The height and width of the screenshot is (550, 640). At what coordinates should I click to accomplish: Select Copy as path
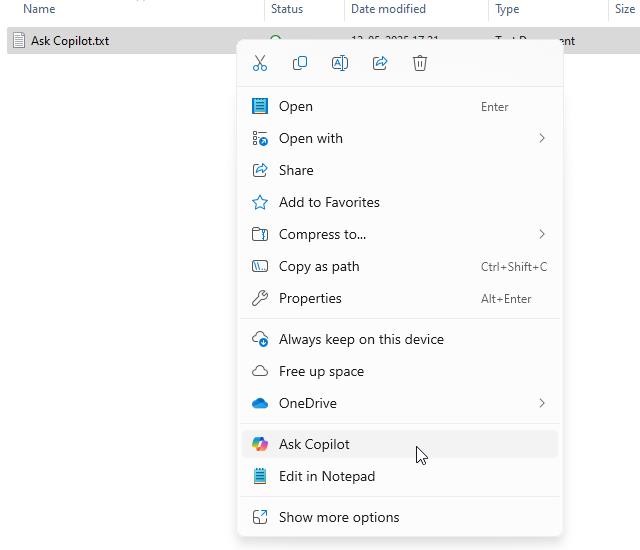click(400, 266)
